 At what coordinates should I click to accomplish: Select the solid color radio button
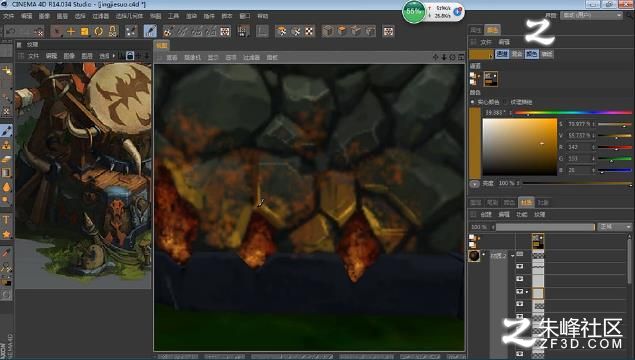[473, 102]
